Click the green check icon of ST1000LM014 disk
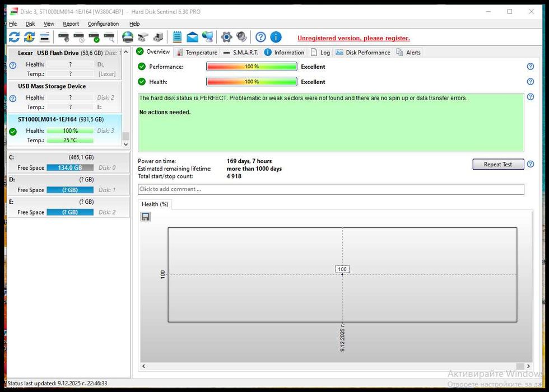Screen dimensions: 549x392 click(12, 132)
